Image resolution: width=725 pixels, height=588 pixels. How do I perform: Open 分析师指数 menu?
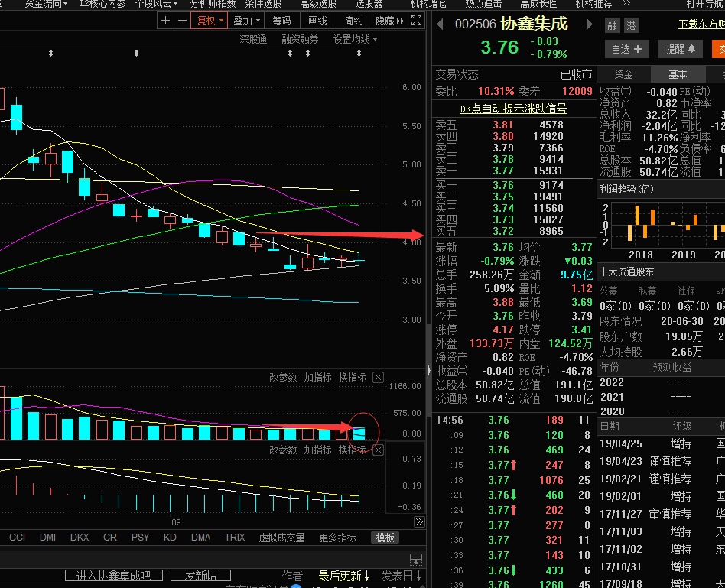pyautogui.click(x=213, y=4)
